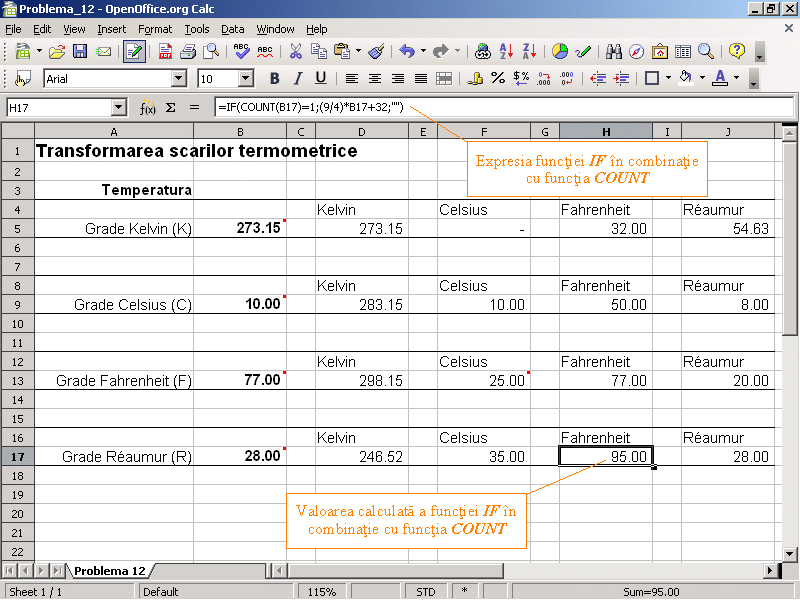Save the document with the floppy icon

pyautogui.click(x=80, y=52)
